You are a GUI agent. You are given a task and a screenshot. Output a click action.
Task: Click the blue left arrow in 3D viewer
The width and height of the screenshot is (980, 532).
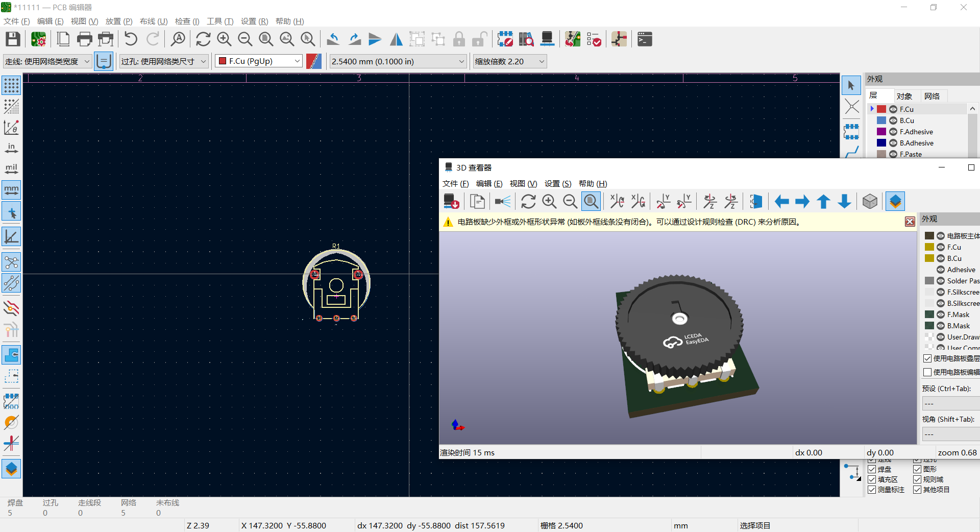click(x=781, y=202)
